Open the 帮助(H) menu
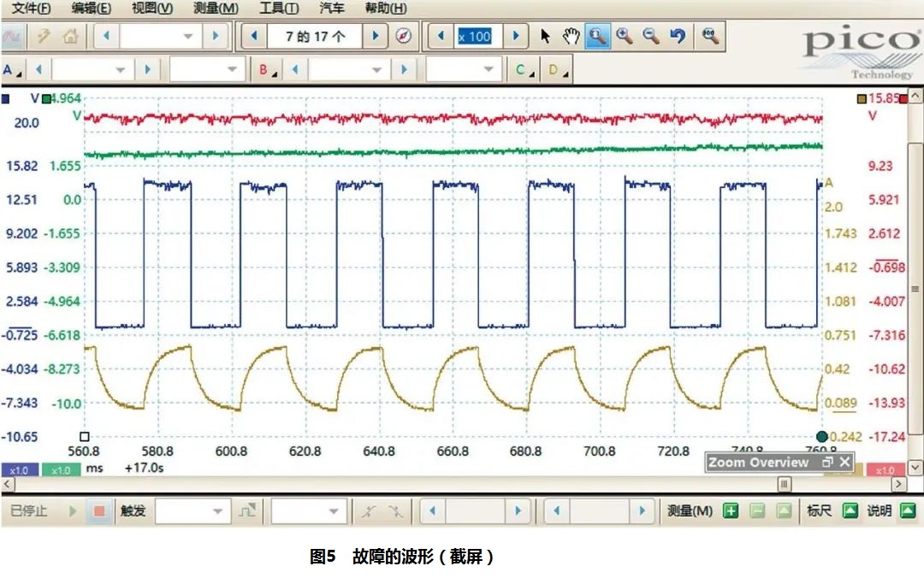The width and height of the screenshot is (924, 578). [x=385, y=9]
